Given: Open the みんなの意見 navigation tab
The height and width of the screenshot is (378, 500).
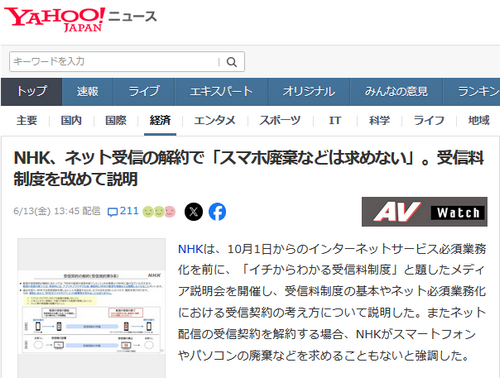Looking at the screenshot, I should pos(396,92).
